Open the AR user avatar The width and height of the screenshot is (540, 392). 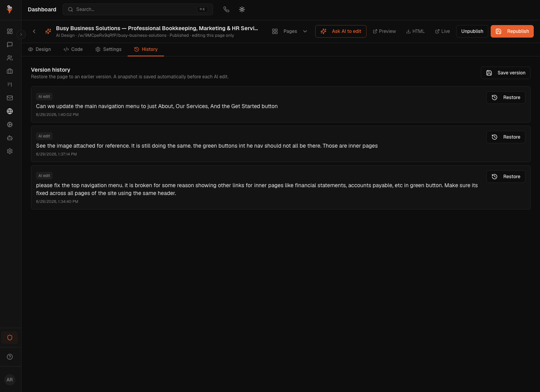pos(10,380)
